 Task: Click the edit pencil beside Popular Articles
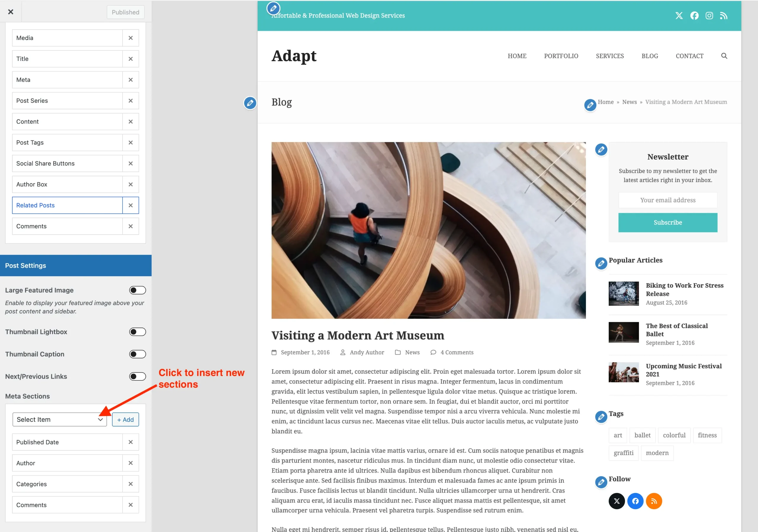click(x=601, y=263)
